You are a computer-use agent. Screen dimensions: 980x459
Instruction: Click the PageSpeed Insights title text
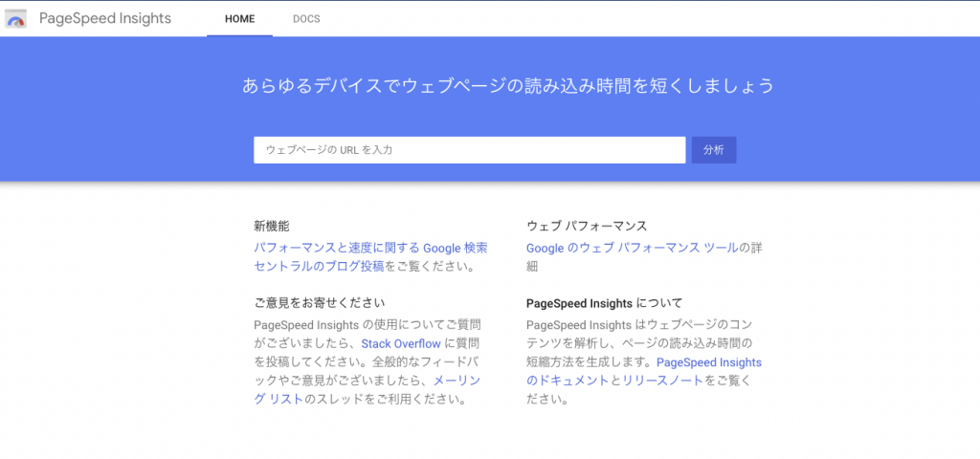pos(105,19)
